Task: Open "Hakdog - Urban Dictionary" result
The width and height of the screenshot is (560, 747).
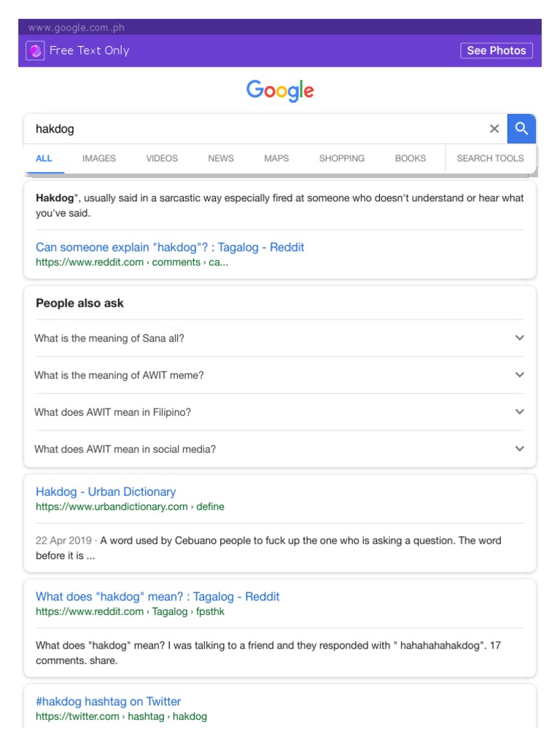Action: pos(106,492)
